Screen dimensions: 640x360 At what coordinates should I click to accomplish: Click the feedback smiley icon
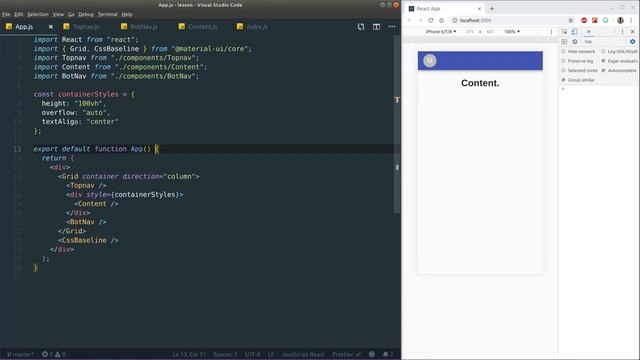click(x=372, y=354)
